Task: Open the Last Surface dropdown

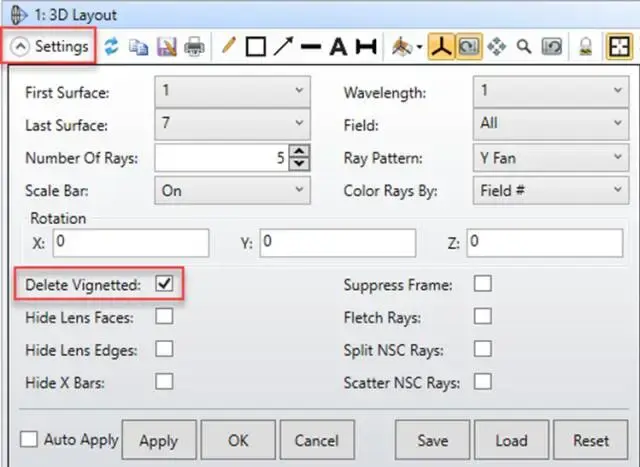Action: point(232,124)
